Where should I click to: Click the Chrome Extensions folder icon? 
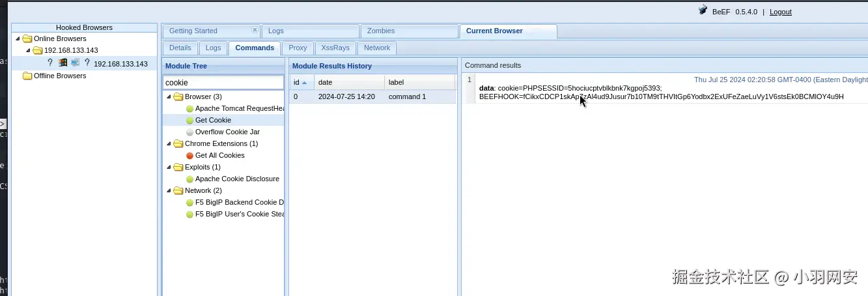pyautogui.click(x=178, y=143)
